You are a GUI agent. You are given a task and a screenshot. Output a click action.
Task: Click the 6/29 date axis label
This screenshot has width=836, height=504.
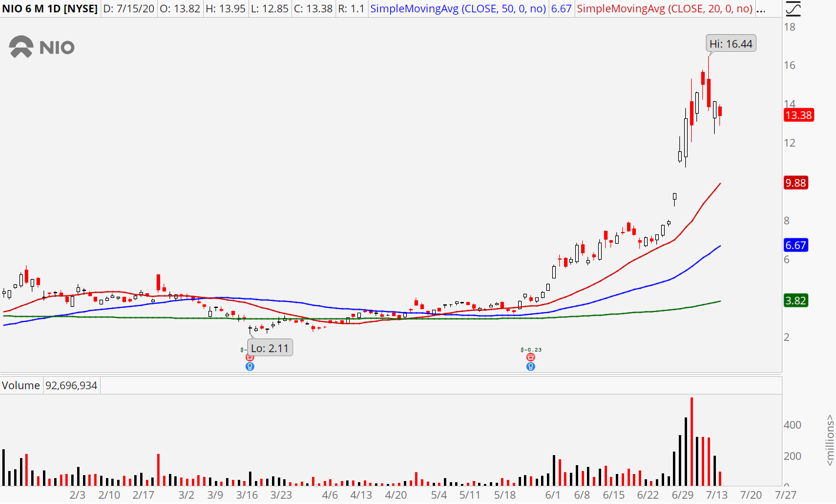[x=682, y=495]
